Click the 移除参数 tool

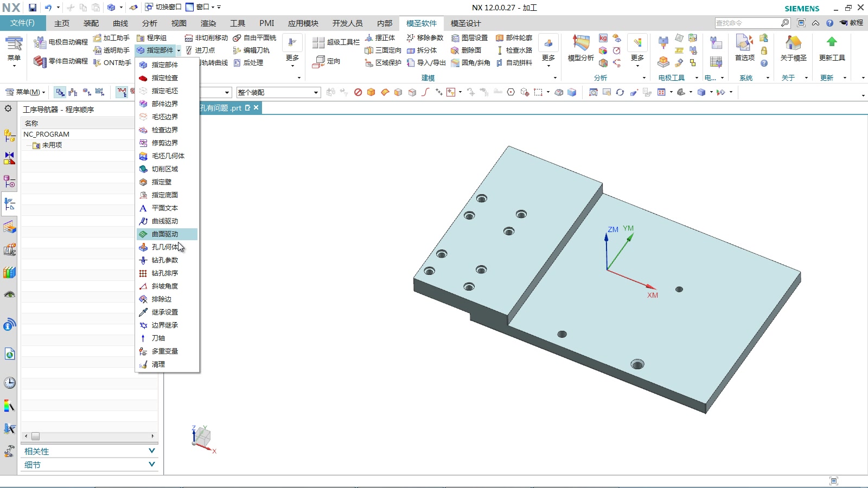425,38
